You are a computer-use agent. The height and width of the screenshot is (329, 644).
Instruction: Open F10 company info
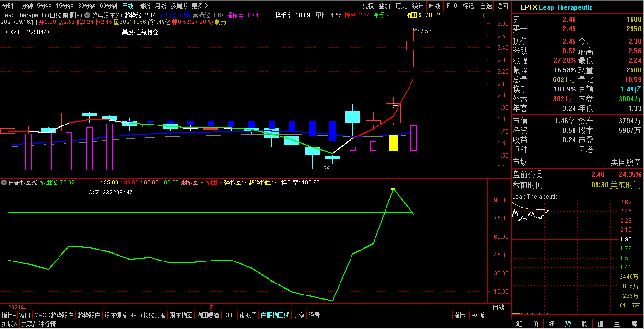coord(452,6)
